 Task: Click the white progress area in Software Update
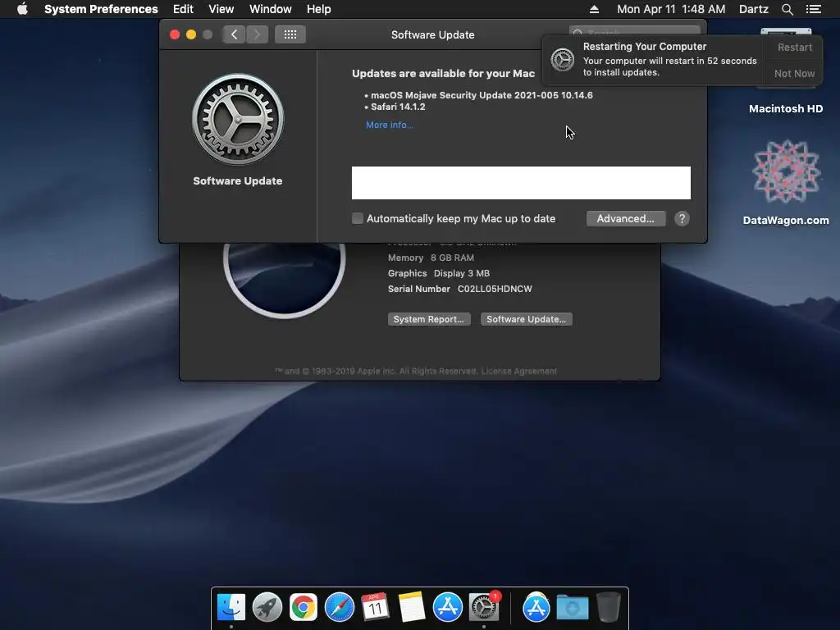[x=521, y=183]
